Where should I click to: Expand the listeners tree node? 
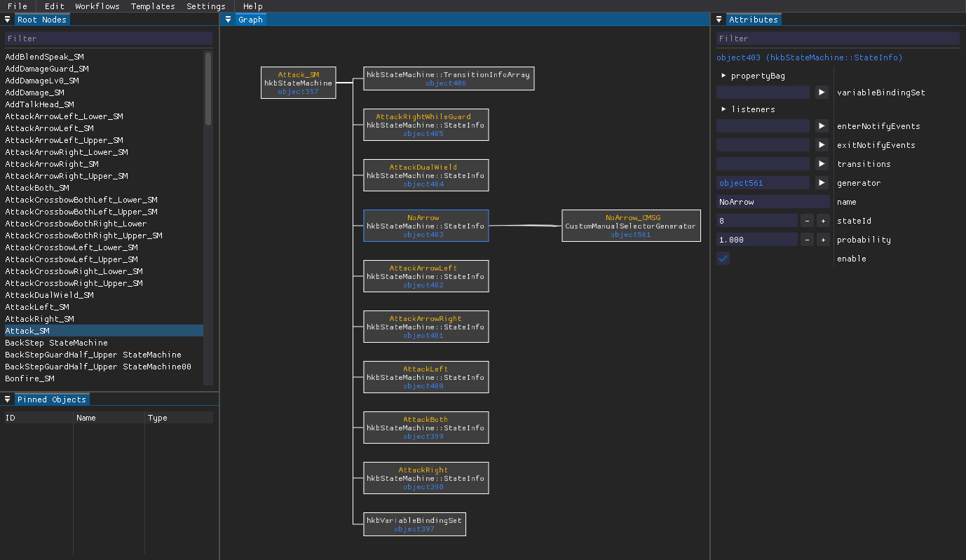tap(724, 109)
